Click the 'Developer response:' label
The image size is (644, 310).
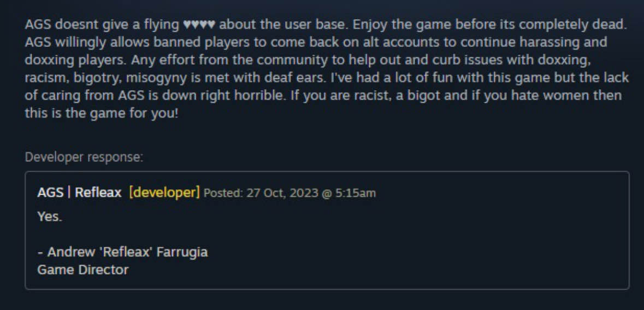(x=84, y=157)
